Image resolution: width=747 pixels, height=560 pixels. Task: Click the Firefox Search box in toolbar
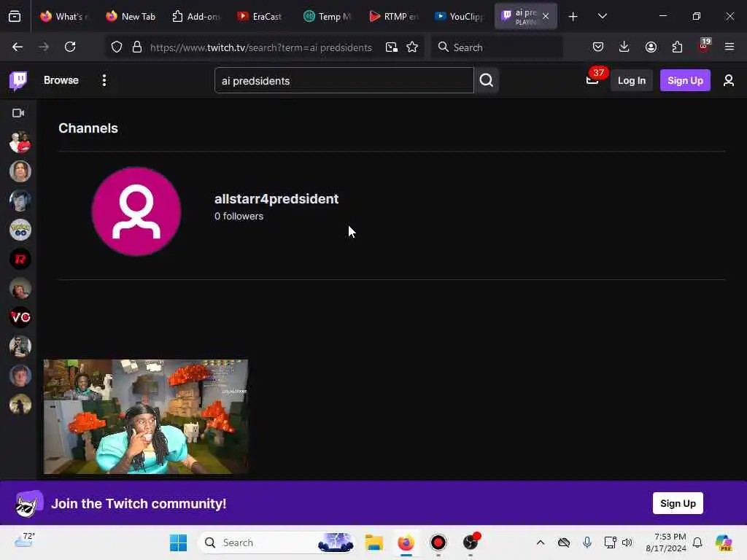pos(496,47)
